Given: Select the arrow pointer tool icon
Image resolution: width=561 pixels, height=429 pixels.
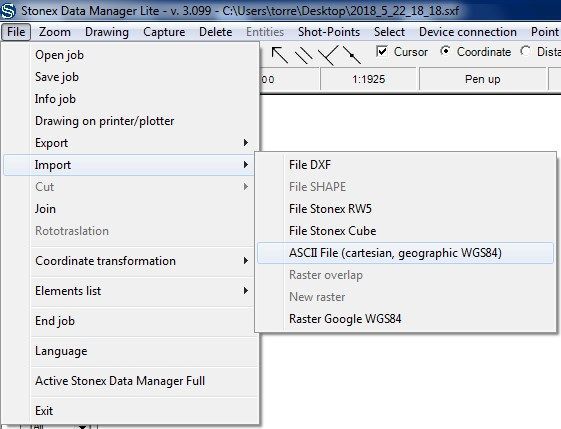Looking at the screenshot, I should point(280,55).
